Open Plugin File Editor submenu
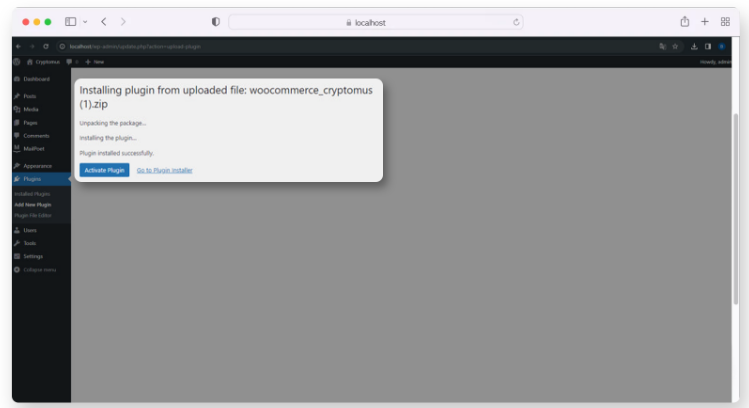 (33, 215)
